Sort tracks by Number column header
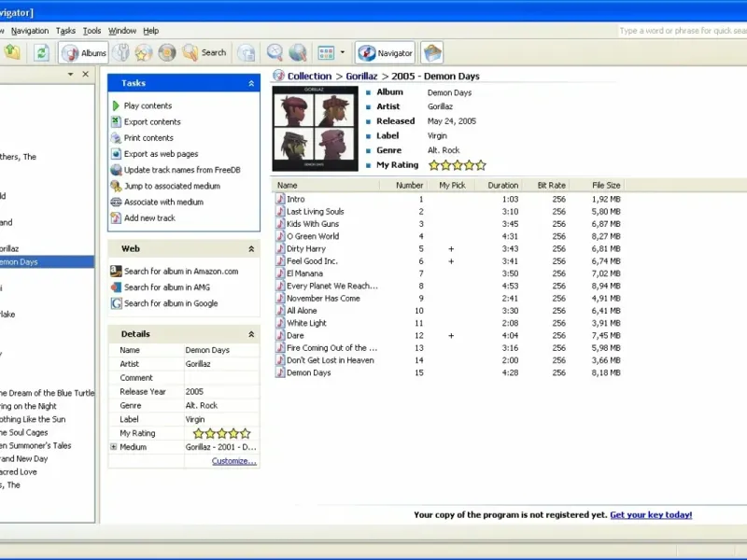Viewport: 747px width, 560px height. (403, 185)
